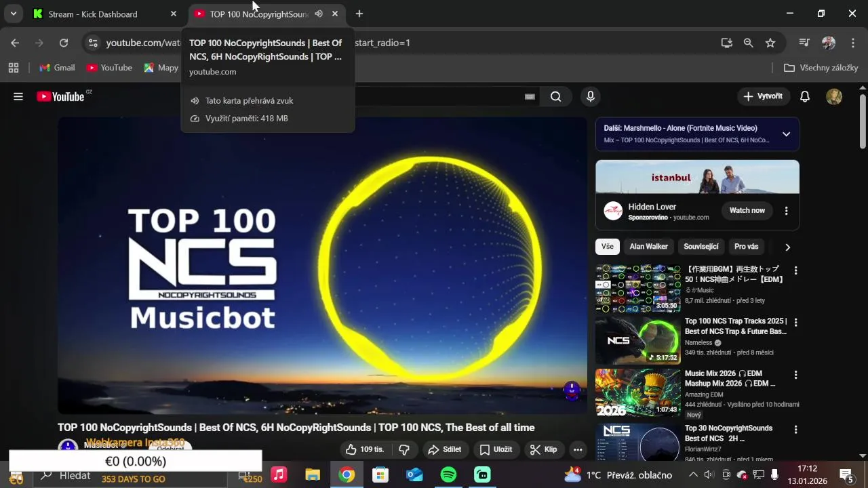Open the YouTube account avatar menu
Image resolution: width=868 pixels, height=488 pixels.
(834, 96)
